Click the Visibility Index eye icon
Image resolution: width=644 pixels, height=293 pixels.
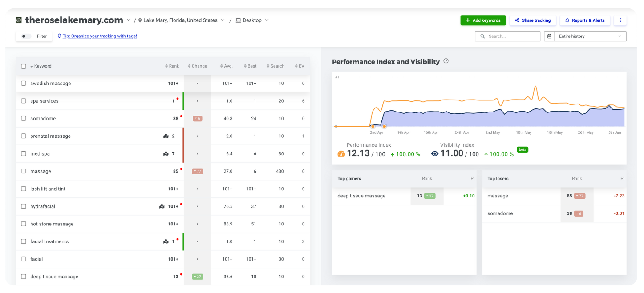point(435,153)
